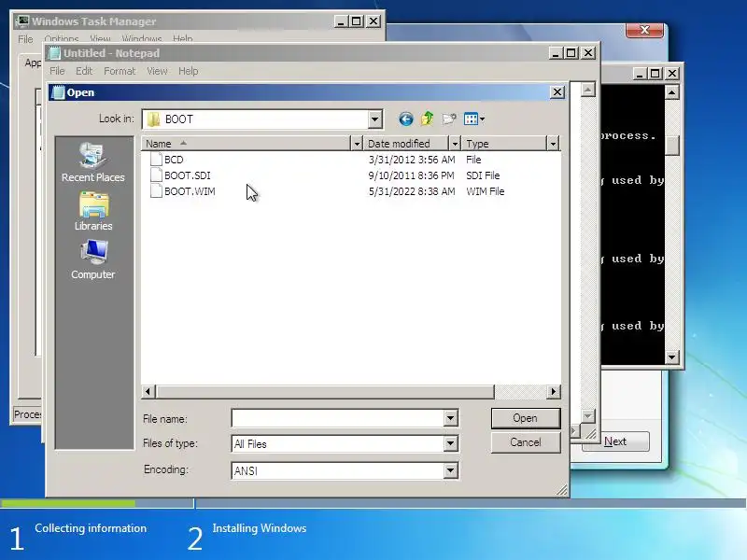Expand the File name dropdown arrow
747x560 pixels.
pyautogui.click(x=450, y=418)
